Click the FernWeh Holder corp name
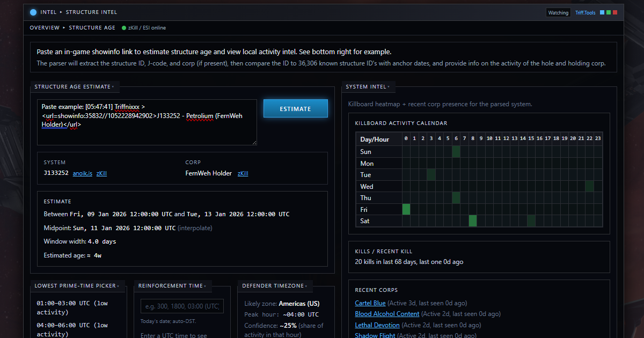Screen dimensions: 644x338 [209, 173]
